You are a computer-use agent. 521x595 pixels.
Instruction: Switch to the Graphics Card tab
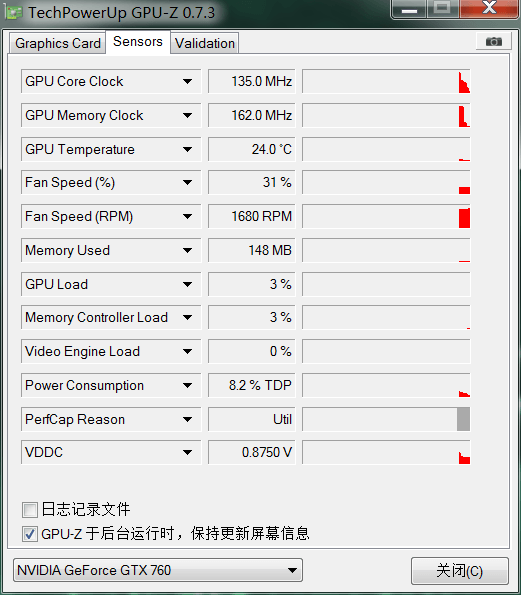pyautogui.click(x=58, y=43)
